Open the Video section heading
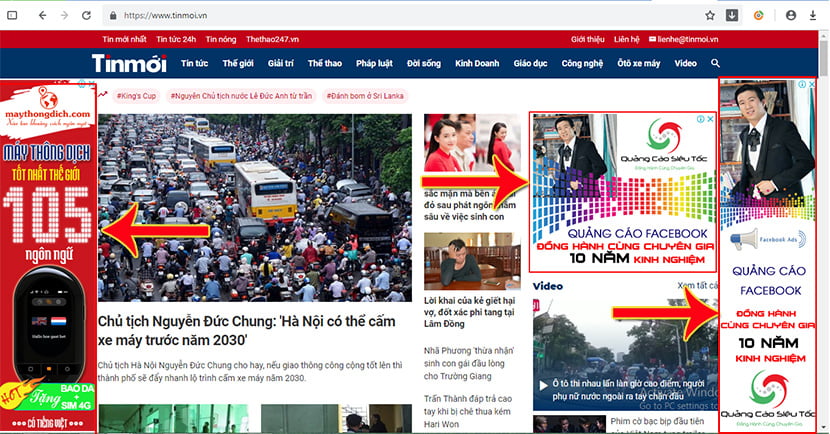 click(548, 286)
